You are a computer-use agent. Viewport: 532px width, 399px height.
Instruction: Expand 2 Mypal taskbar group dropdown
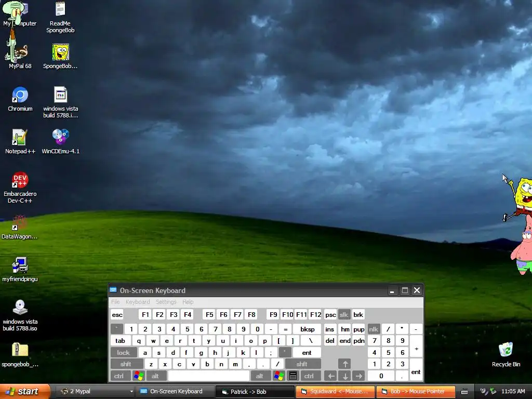click(x=131, y=392)
